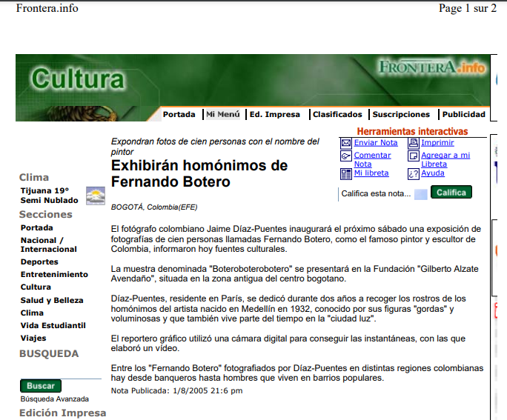
Task: Click the semi-cloudy weather icon
Action: point(96,196)
